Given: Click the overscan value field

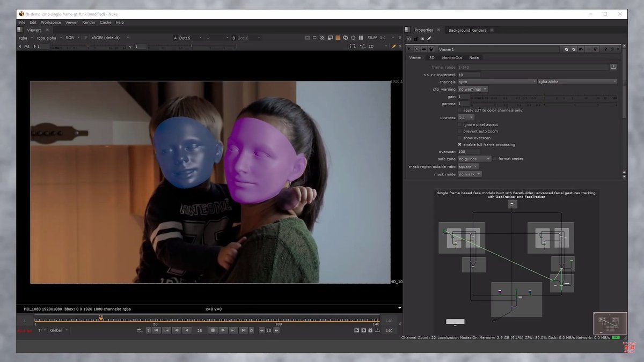Looking at the screenshot, I should click(x=469, y=152).
